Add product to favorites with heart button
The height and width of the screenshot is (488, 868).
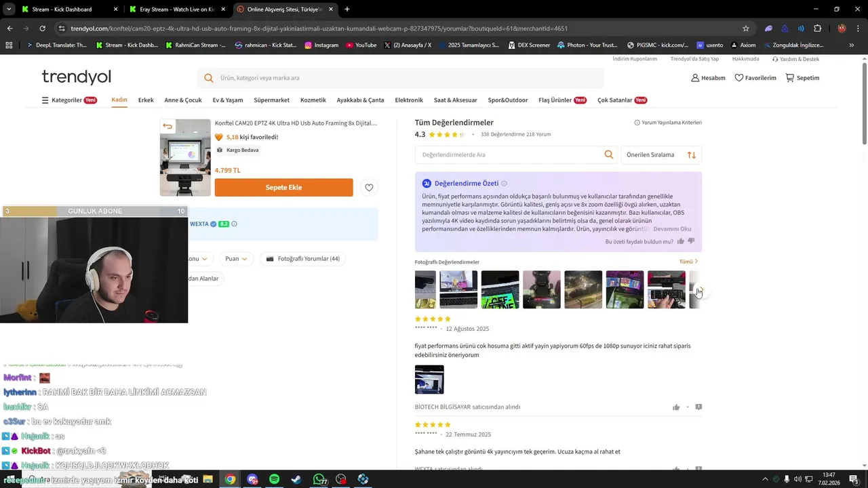[x=369, y=188]
